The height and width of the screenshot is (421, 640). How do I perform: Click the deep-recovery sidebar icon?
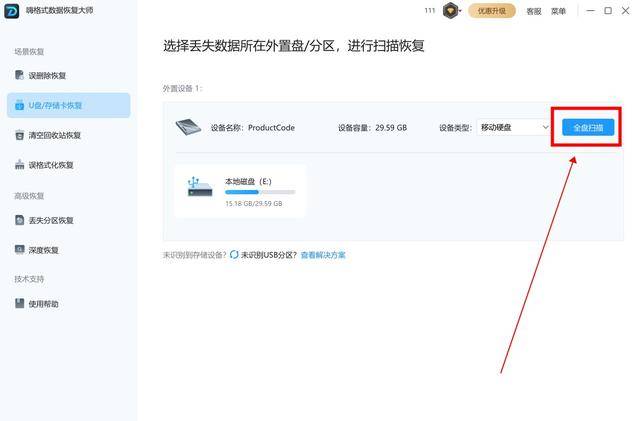(19, 249)
